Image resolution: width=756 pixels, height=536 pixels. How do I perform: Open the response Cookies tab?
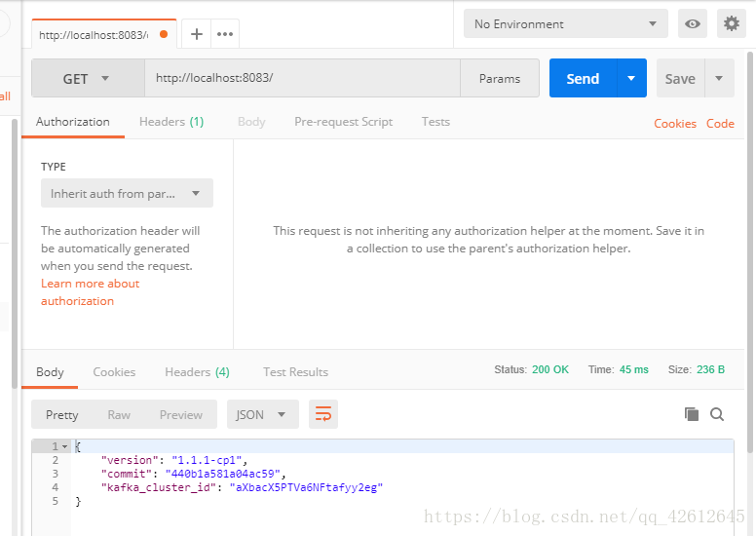tap(114, 372)
